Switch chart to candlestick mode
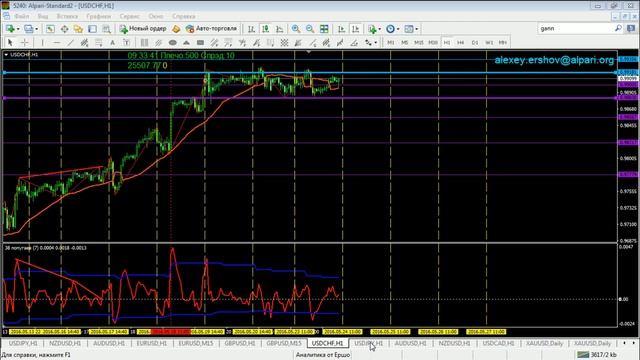The image size is (640, 360). click(265, 29)
